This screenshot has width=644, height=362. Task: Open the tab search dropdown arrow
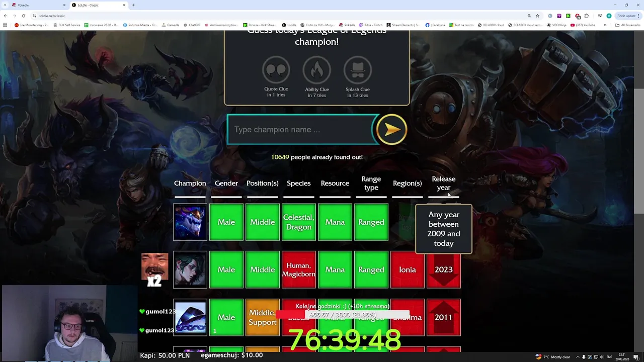pyautogui.click(x=5, y=5)
